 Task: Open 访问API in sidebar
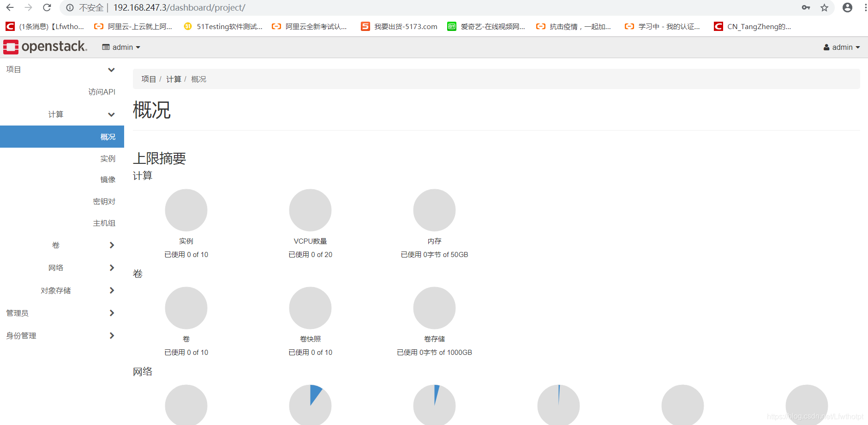coord(102,92)
